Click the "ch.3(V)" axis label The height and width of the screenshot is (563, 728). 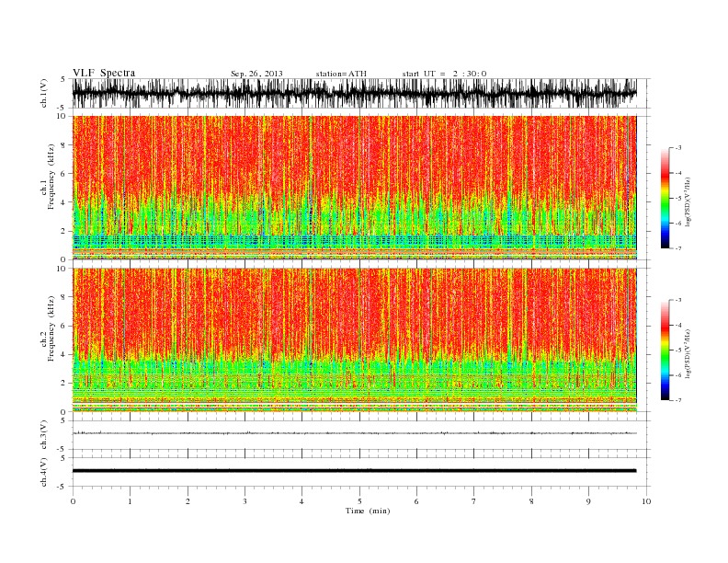click(44, 435)
